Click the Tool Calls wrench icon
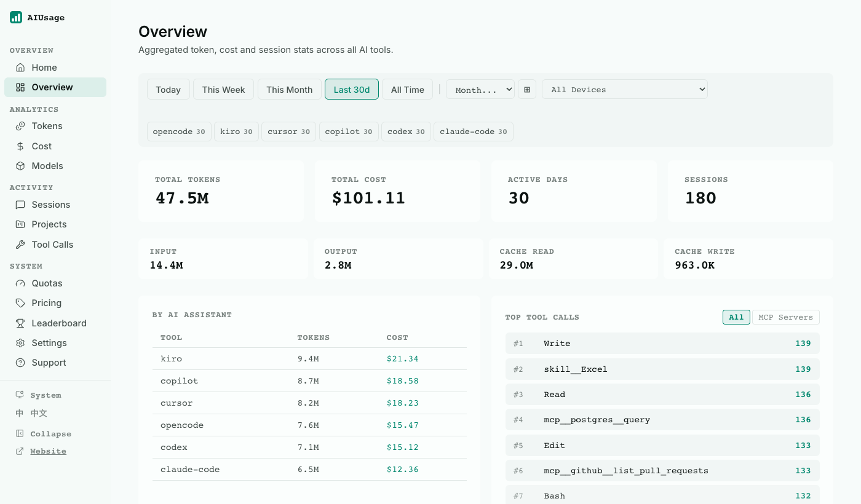 pos(20,245)
